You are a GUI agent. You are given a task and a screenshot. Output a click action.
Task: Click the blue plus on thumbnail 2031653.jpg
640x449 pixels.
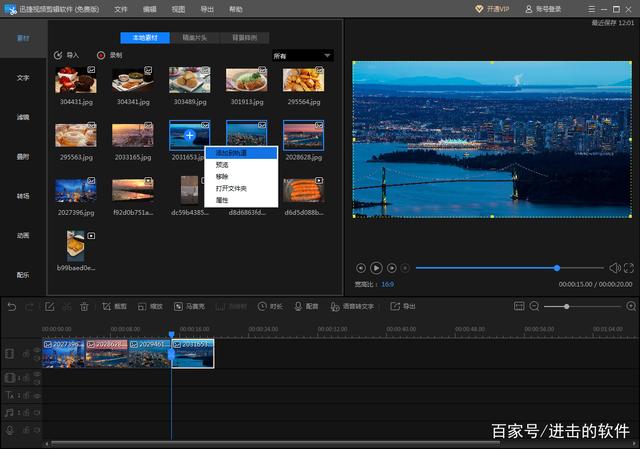pos(189,135)
